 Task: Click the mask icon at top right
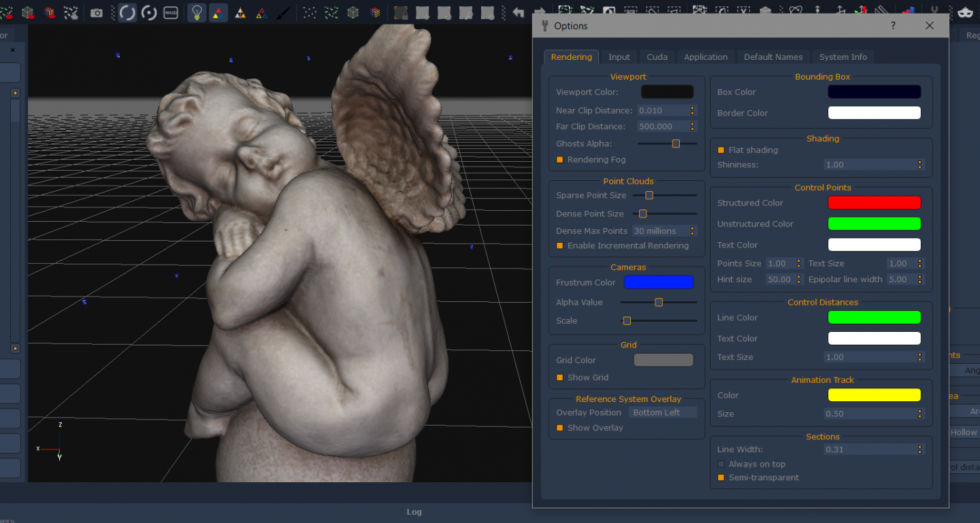point(965,12)
